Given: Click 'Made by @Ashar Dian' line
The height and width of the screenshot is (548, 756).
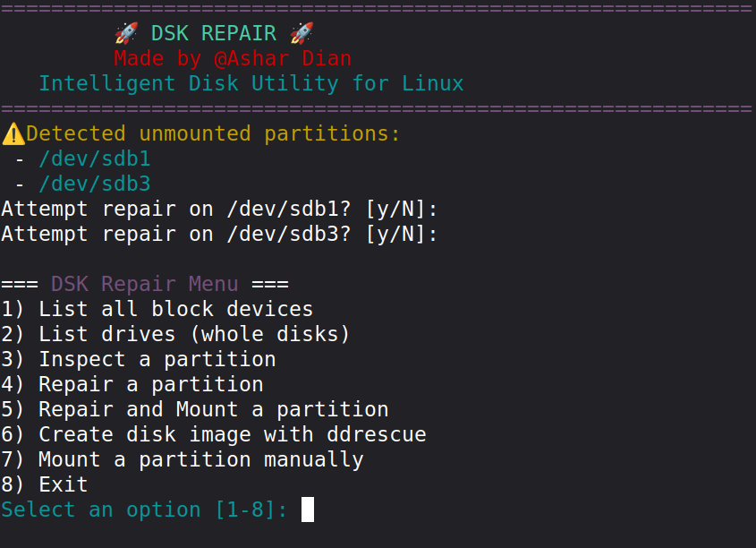Looking at the screenshot, I should (233, 58).
